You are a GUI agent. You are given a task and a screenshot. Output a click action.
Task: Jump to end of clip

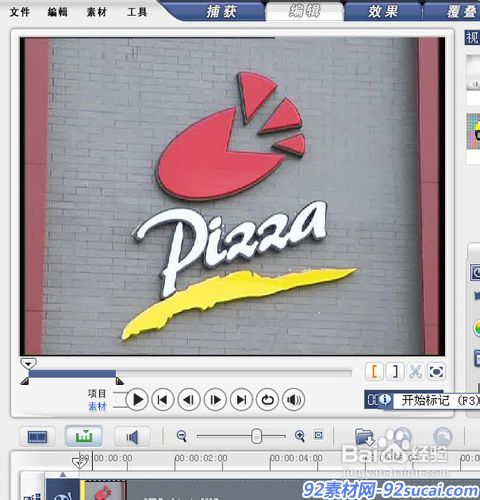(241, 399)
